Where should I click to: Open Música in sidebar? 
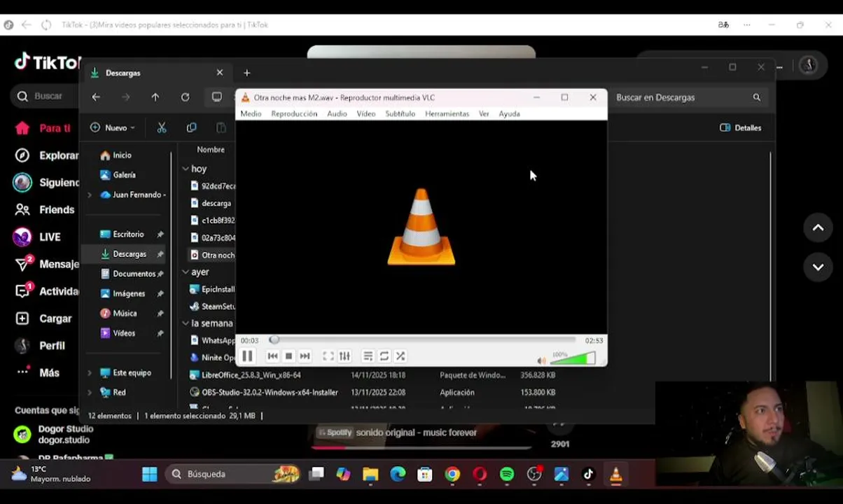tap(119, 314)
